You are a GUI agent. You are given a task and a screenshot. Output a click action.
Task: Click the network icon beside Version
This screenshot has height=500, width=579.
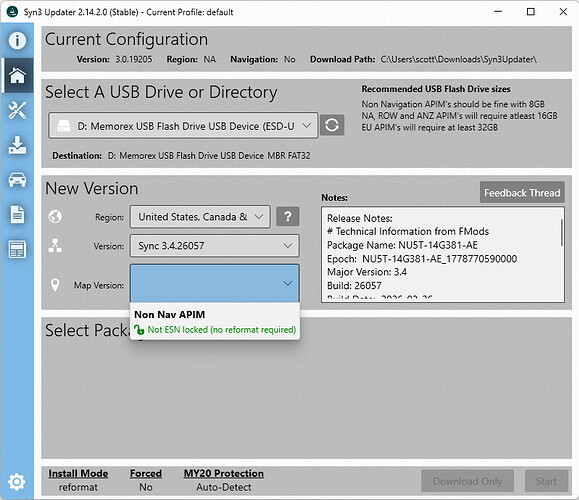(55, 246)
